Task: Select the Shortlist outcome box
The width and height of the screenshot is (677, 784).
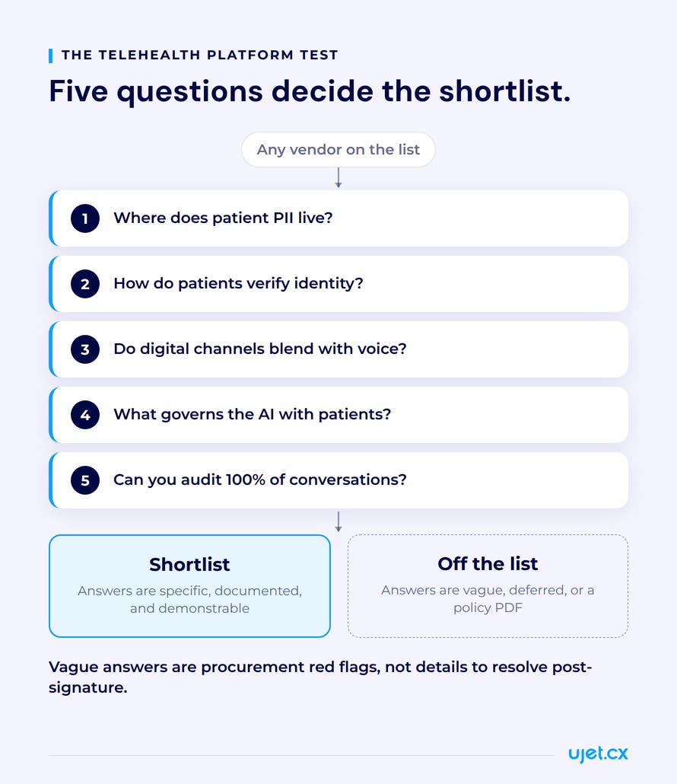Action: point(190,586)
